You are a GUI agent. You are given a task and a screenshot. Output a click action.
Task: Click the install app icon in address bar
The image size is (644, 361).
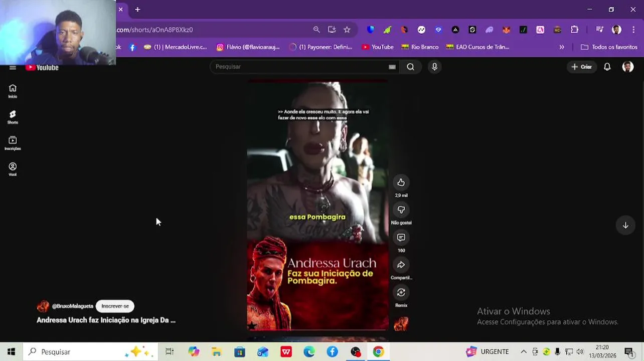pyautogui.click(x=332, y=30)
